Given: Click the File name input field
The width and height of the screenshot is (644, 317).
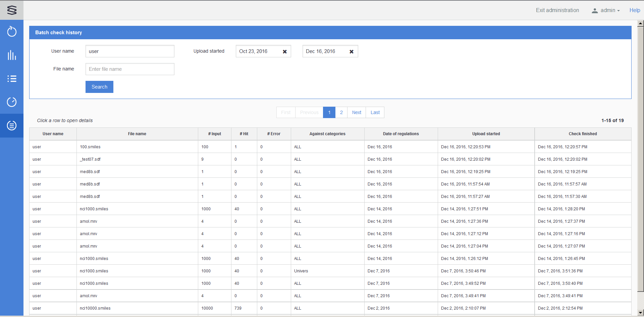Looking at the screenshot, I should 130,69.
